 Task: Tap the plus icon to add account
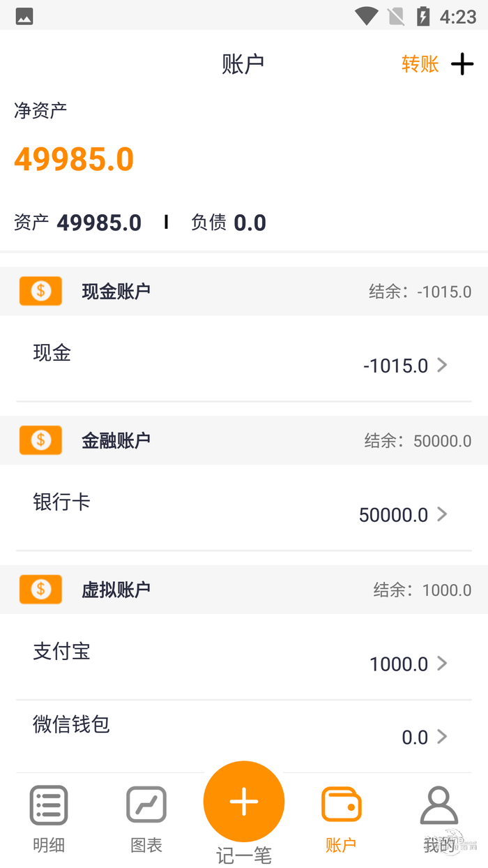462,65
